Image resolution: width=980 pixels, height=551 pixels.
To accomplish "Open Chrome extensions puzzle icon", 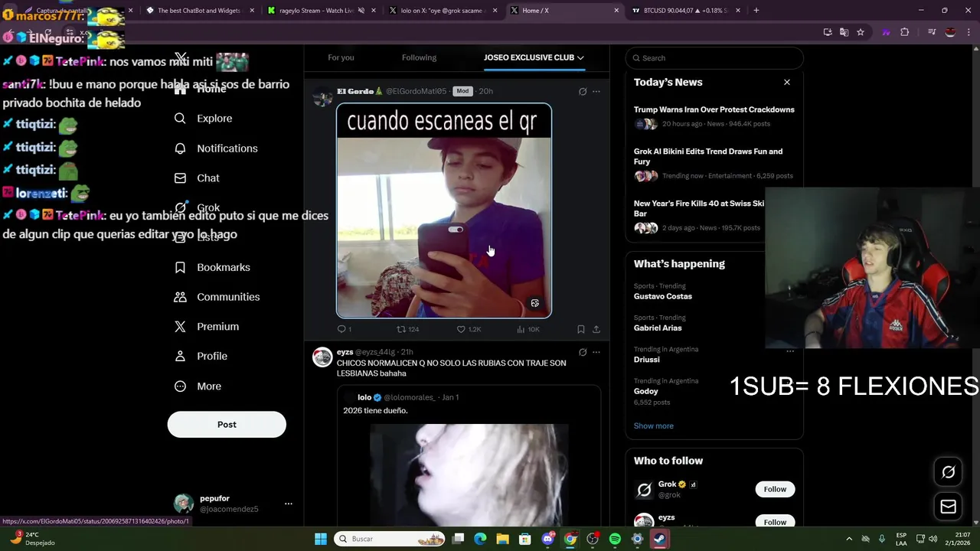I will coord(905,32).
